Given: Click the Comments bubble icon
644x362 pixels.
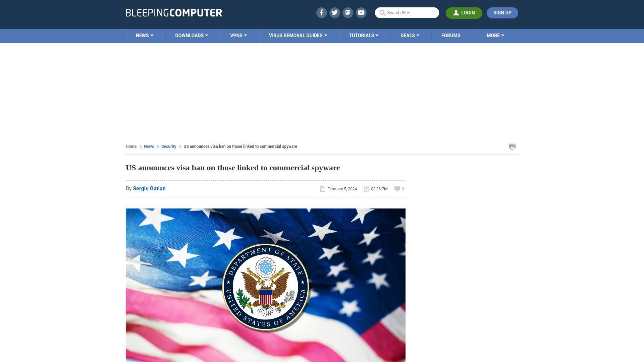Looking at the screenshot, I should point(397,189).
